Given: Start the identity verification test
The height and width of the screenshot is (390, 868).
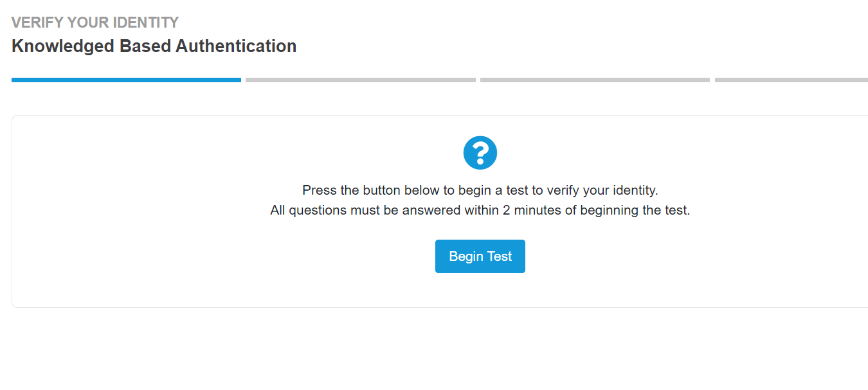Looking at the screenshot, I should coord(480,256).
